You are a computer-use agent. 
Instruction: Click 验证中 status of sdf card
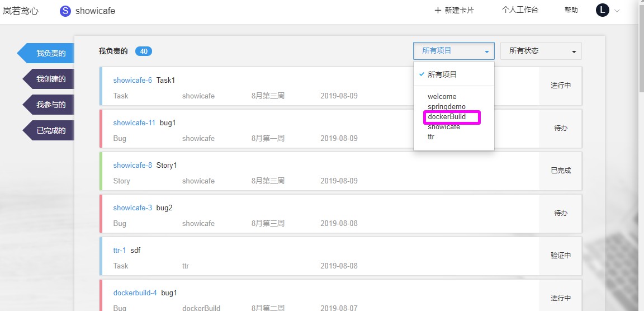(x=561, y=256)
